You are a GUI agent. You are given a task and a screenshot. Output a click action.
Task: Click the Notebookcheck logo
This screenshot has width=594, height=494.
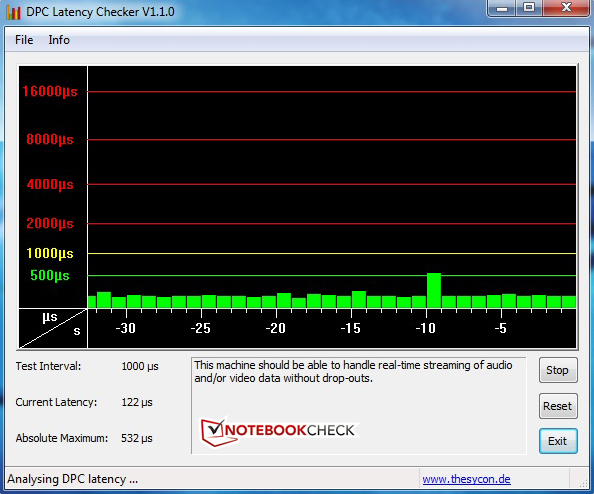278,431
